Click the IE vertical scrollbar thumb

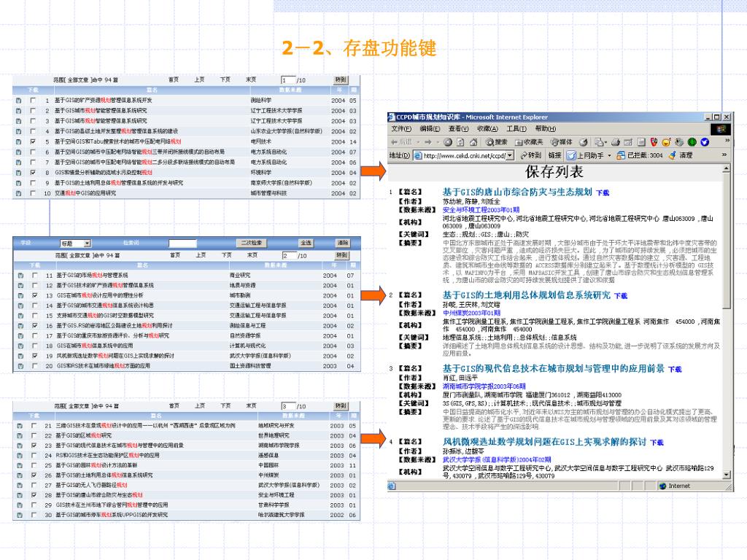coord(727,240)
